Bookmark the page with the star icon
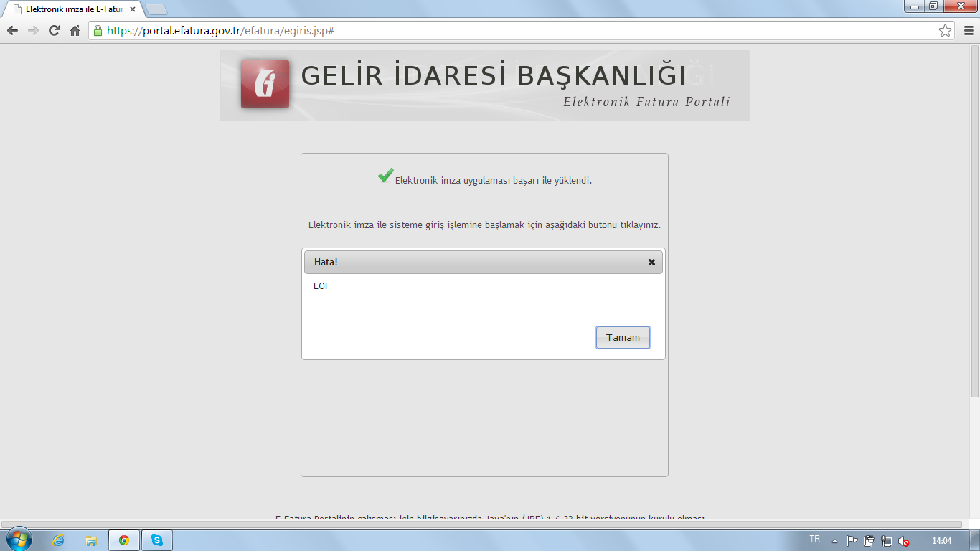The height and width of the screenshot is (551, 980). tap(945, 30)
